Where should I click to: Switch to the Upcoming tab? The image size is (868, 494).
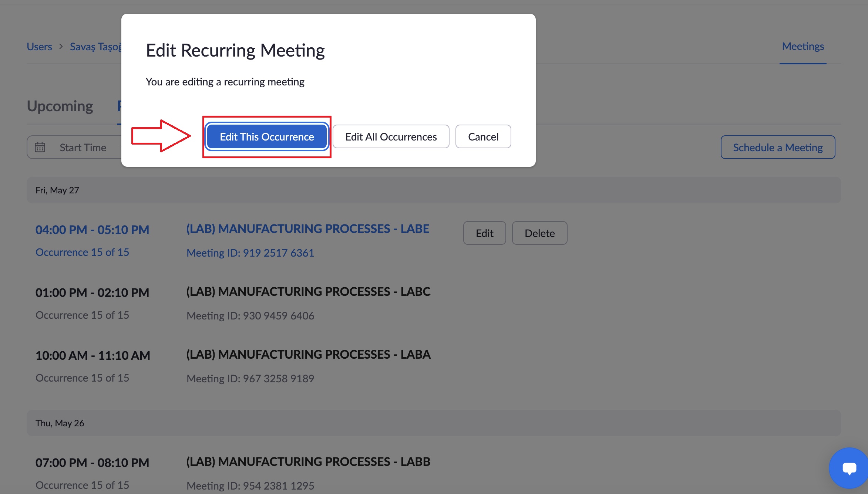(60, 106)
